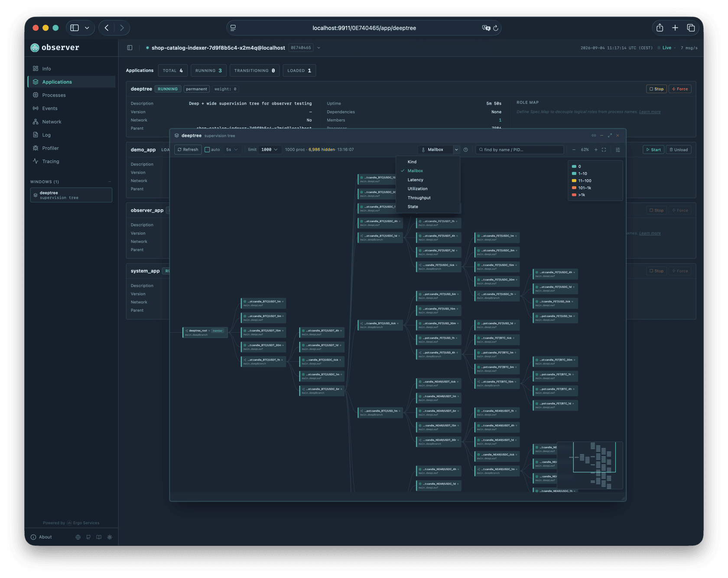Zoom in the supervision tree
The image size is (728, 578).
point(596,150)
